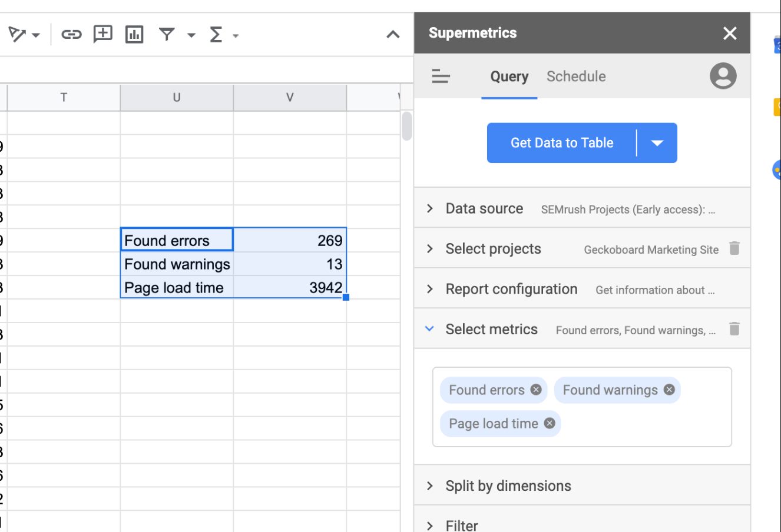The height and width of the screenshot is (532, 781).
Task: Expand the Split by dimensions section
Action: [582, 486]
